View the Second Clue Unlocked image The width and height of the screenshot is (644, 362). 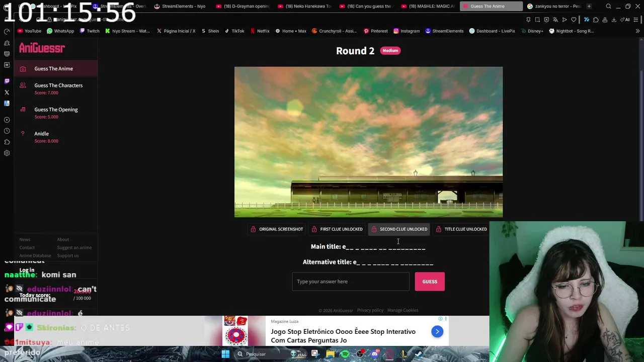(399, 229)
